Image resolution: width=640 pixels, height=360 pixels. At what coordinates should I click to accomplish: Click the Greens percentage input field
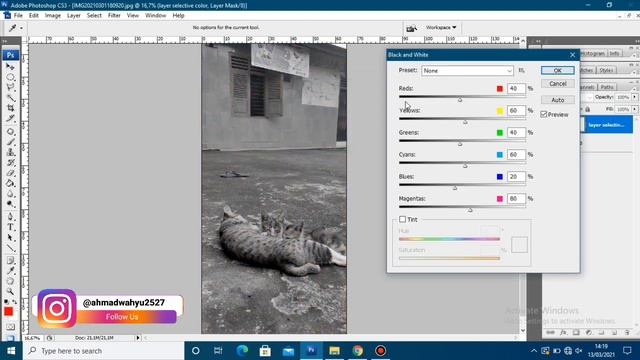point(516,133)
